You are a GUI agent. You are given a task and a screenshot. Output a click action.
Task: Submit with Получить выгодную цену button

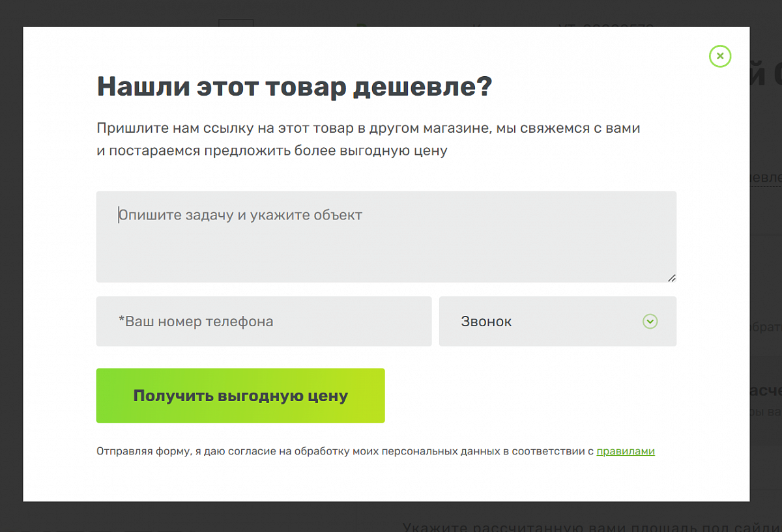(x=240, y=395)
